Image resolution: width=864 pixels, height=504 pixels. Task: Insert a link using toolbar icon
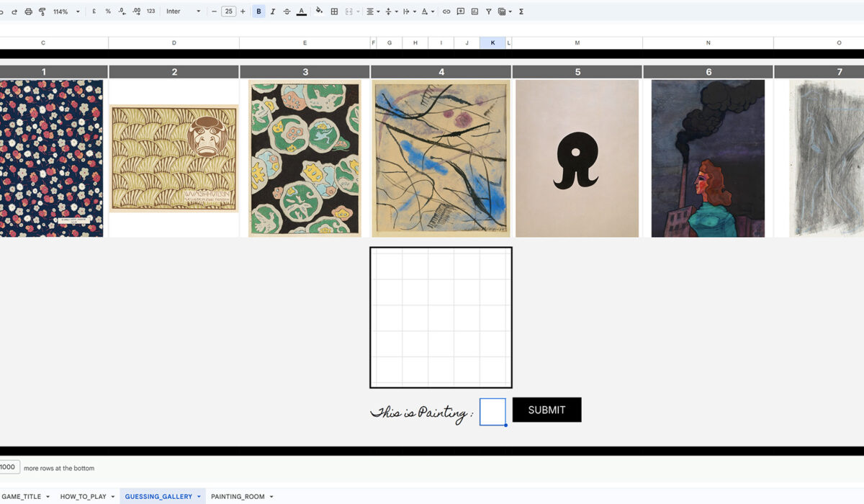pyautogui.click(x=446, y=12)
